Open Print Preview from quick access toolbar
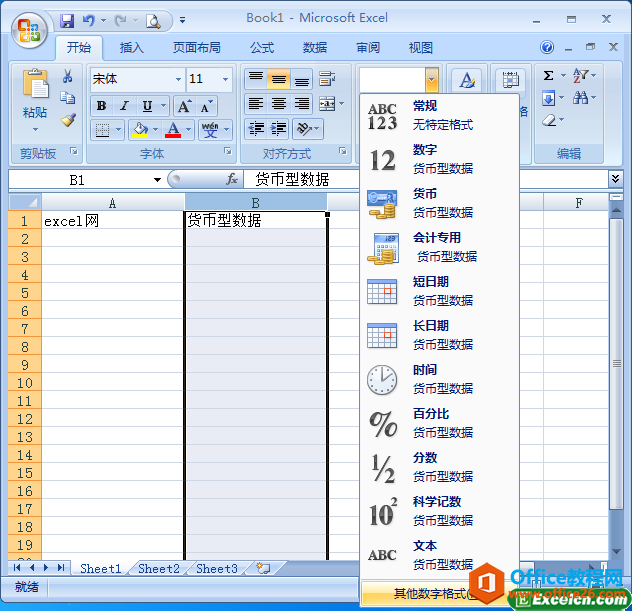 [153, 21]
